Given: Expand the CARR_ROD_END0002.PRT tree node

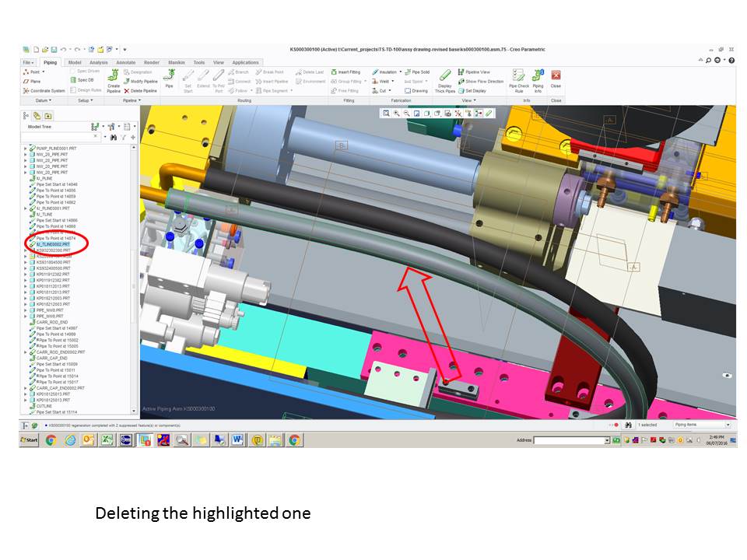Looking at the screenshot, I should click(26, 352).
